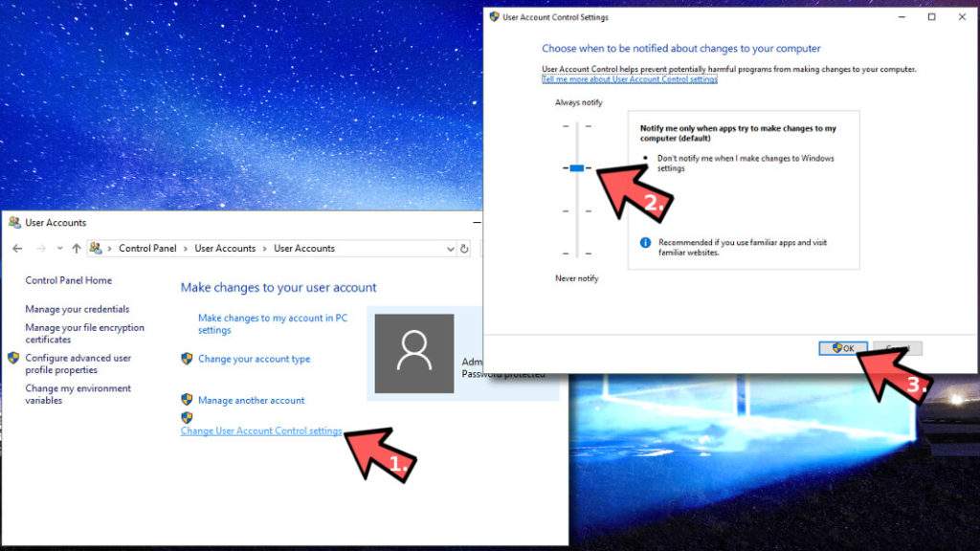Click shield icon above Change UAC settings link
The height and width of the screenshot is (551, 980).
pos(187,417)
